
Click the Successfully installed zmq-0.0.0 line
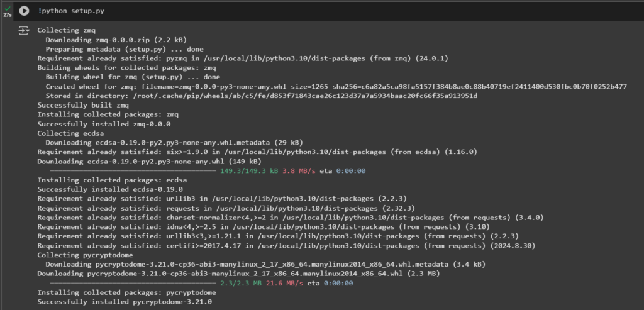(104, 124)
